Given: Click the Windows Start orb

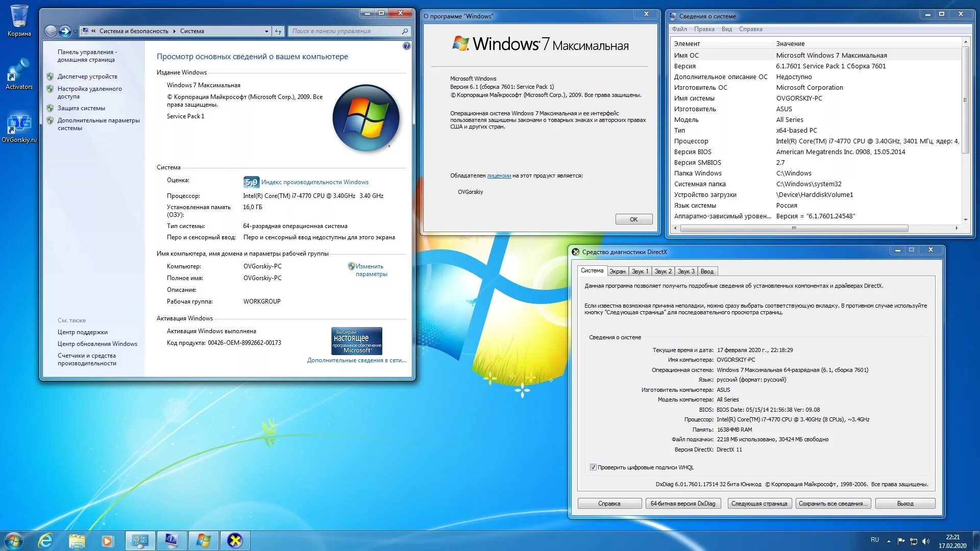Looking at the screenshot, I should pyautogui.click(x=14, y=540).
